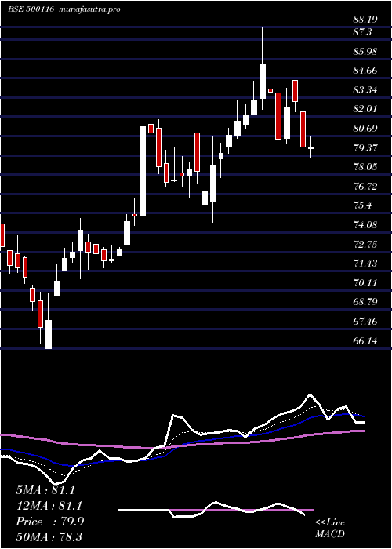Viewport: 392px width, 549px height.
Task: Click the 71.43 price axis label
Action: click(x=365, y=264)
